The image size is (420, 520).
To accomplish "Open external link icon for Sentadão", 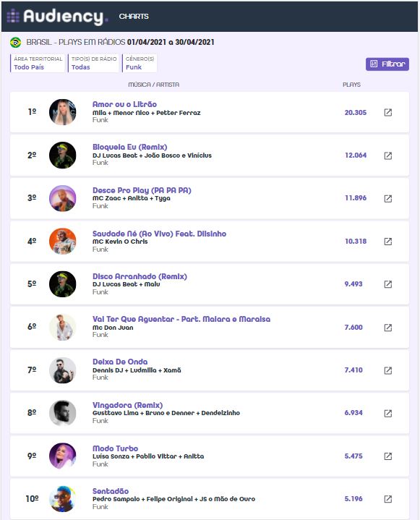I will point(388,499).
